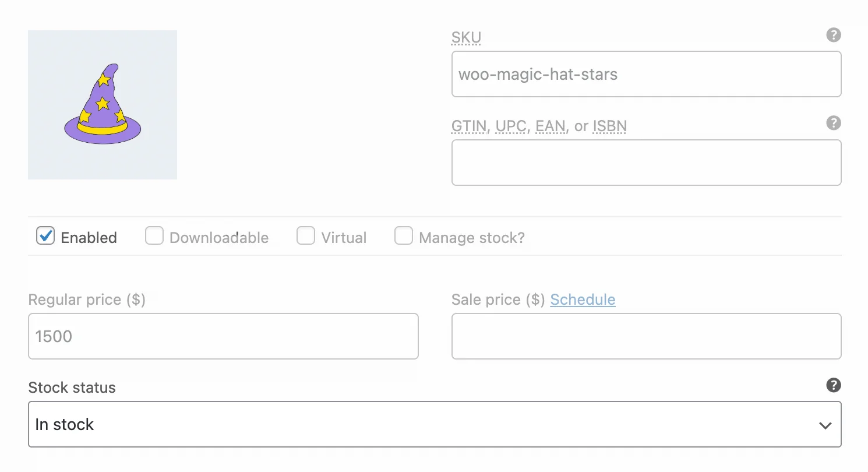Focus the empty Sale price input
The image size is (868, 472).
pyautogui.click(x=646, y=336)
